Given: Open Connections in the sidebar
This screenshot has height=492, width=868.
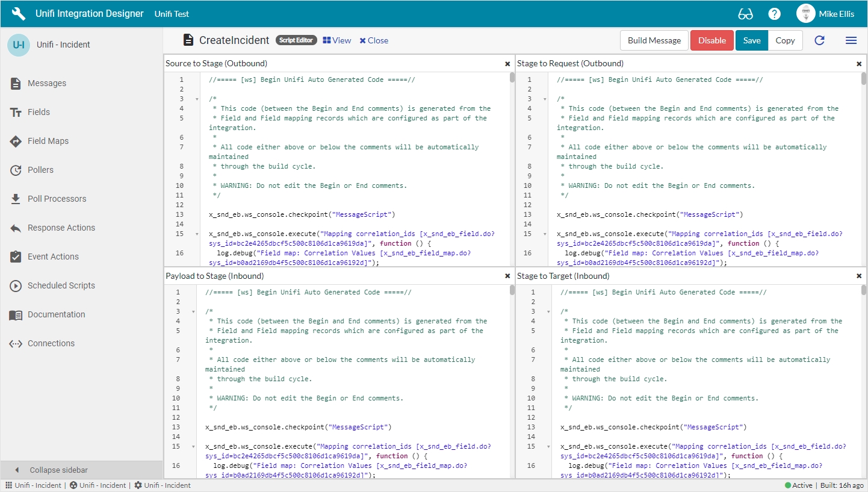Looking at the screenshot, I should click(51, 343).
